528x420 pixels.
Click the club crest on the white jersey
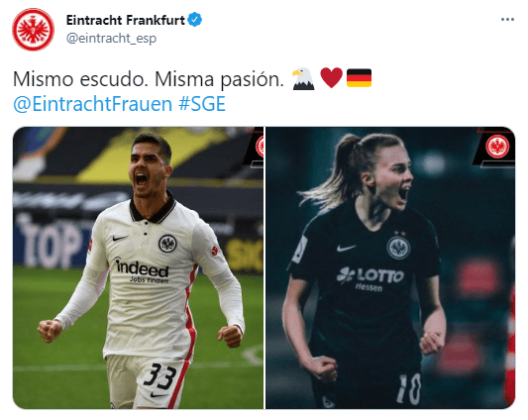167,243
